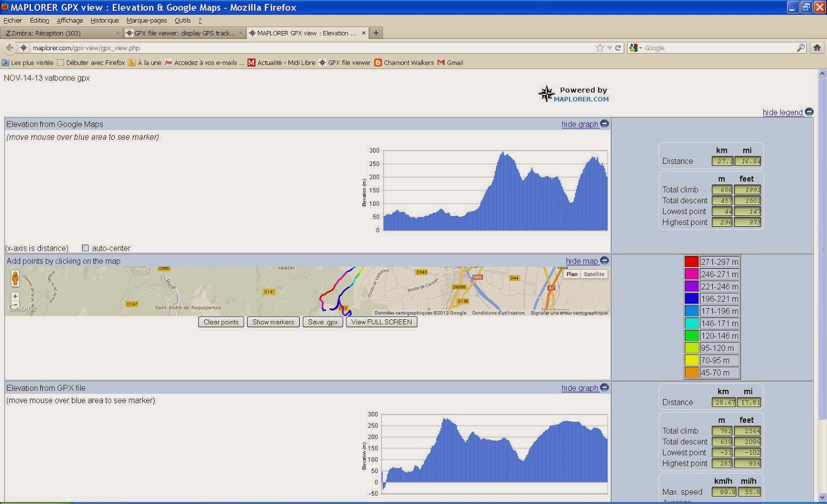Image resolution: width=827 pixels, height=504 pixels.
Task: Click page scrollbar down arrow
Action: (x=822, y=497)
